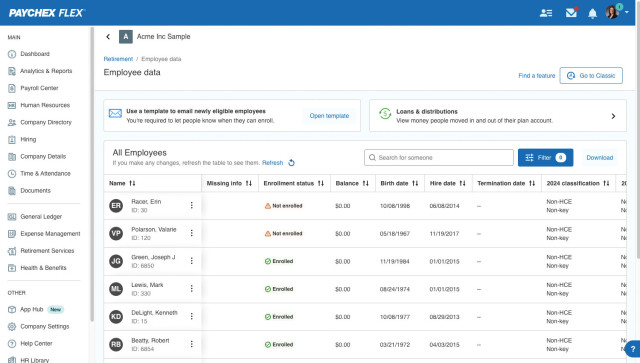Click the Acme Inc Sample company badge

click(126, 37)
